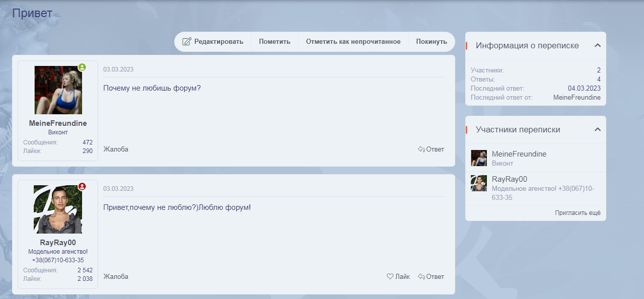
Task: Click MeineFreundine's green online status icon
Action: (x=82, y=67)
